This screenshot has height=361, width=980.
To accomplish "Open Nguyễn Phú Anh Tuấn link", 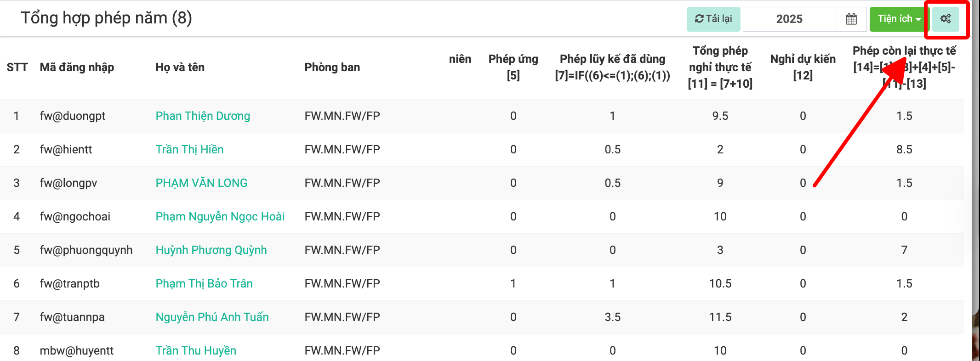I will point(212,317).
